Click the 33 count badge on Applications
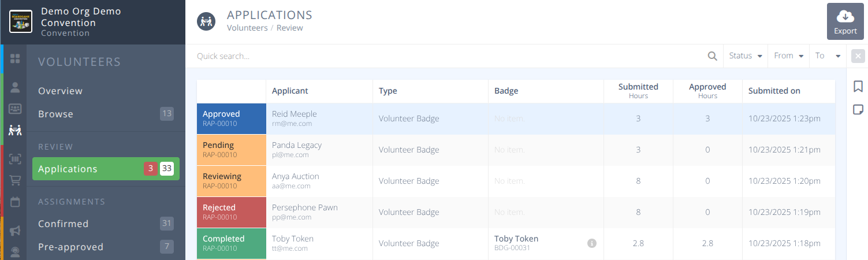868x260 pixels. coord(167,169)
